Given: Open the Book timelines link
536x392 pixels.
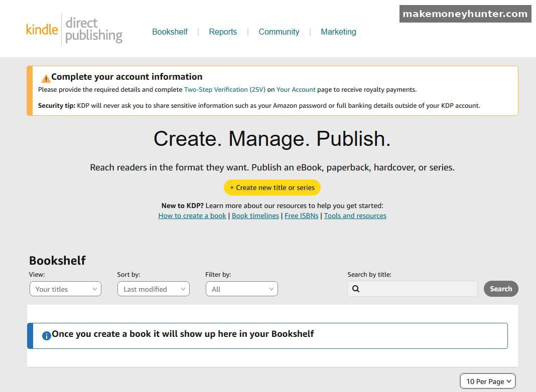Looking at the screenshot, I should [x=255, y=216].
